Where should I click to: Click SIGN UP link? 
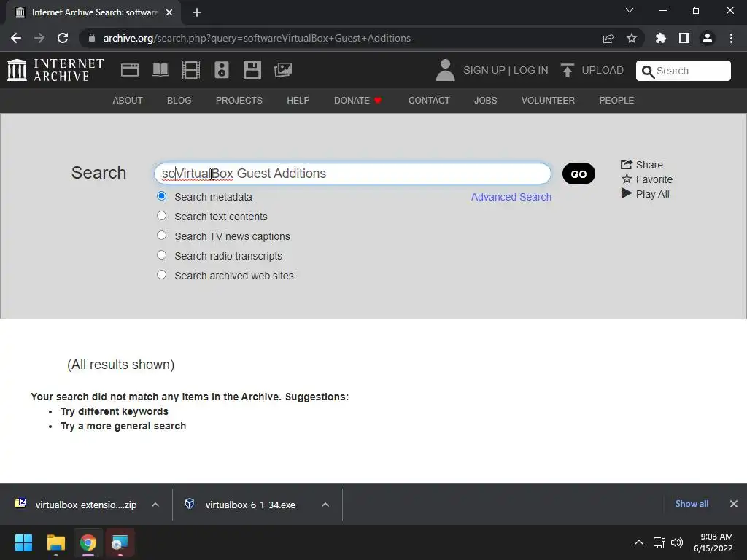tap(484, 71)
